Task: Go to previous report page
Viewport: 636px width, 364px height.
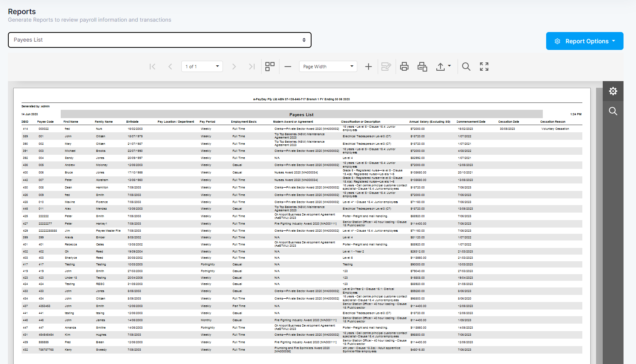Action: point(170,67)
